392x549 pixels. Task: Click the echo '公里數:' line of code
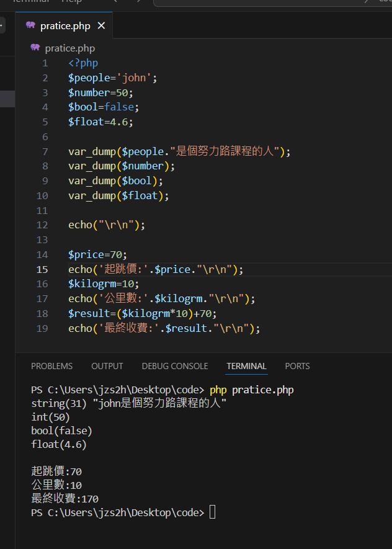(162, 298)
